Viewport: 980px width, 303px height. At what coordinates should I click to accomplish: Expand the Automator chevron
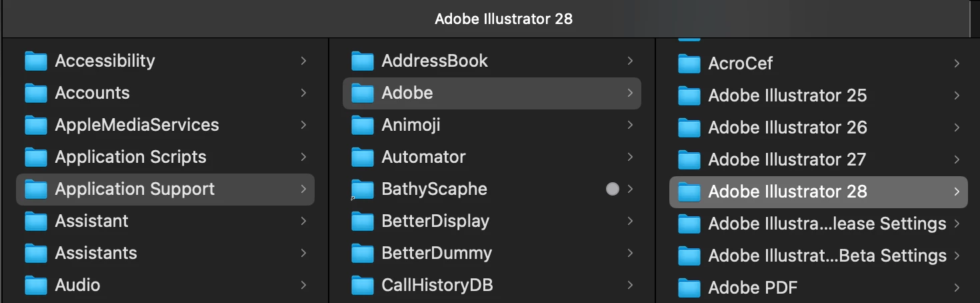630,157
